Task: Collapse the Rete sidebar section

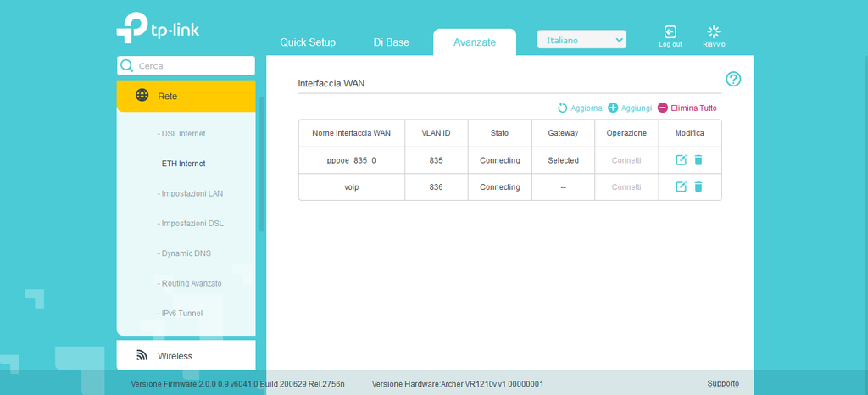Action: pyautogui.click(x=186, y=96)
